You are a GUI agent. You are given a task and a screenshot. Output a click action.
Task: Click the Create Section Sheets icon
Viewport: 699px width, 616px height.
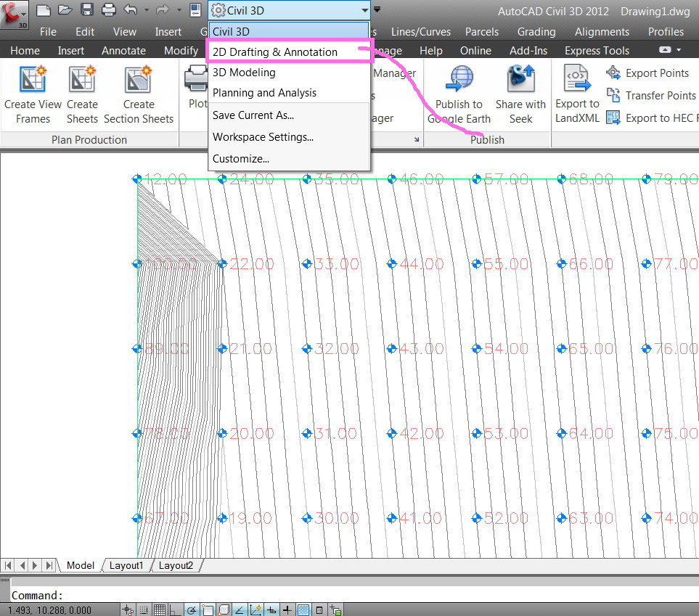point(138,79)
